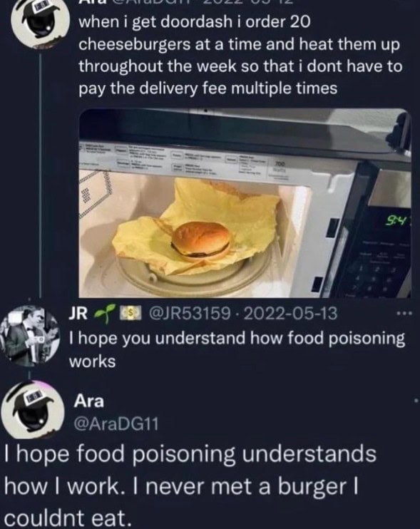
Task: Open the microwave cheeseburger photo
Action: pyautogui.click(x=245, y=203)
